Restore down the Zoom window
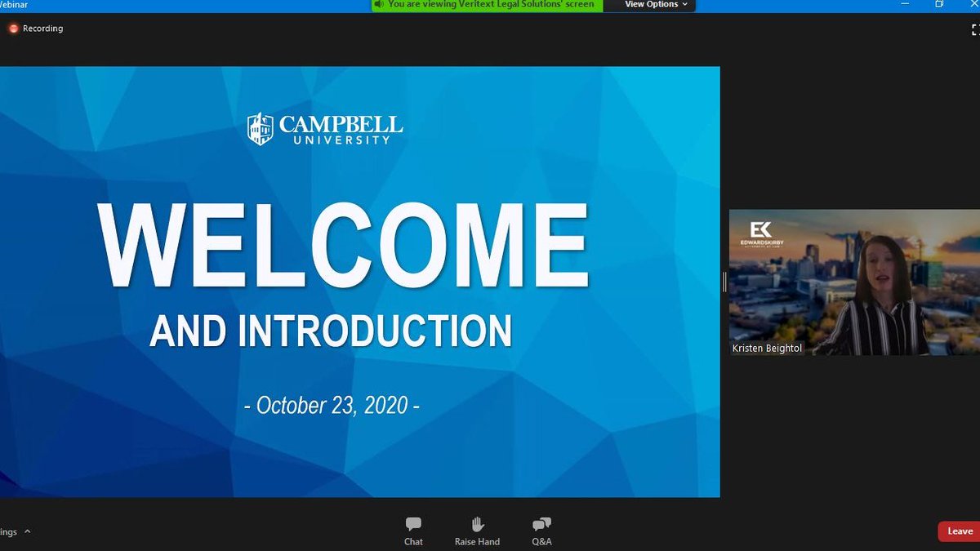This screenshot has width=980, height=551. [x=940, y=4]
